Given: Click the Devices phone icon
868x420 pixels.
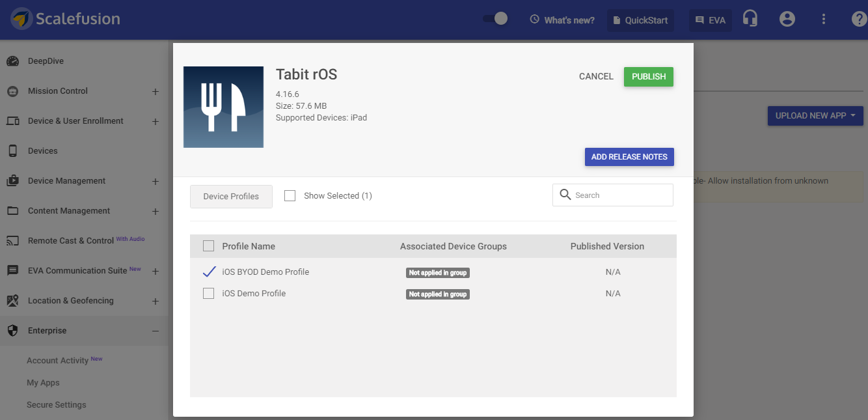Looking at the screenshot, I should [13, 151].
